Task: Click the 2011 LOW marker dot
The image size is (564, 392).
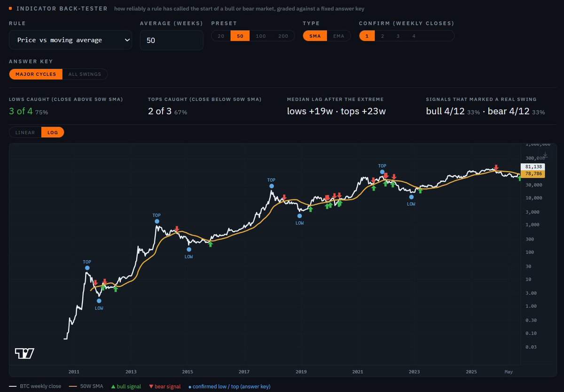Action: tap(99, 301)
